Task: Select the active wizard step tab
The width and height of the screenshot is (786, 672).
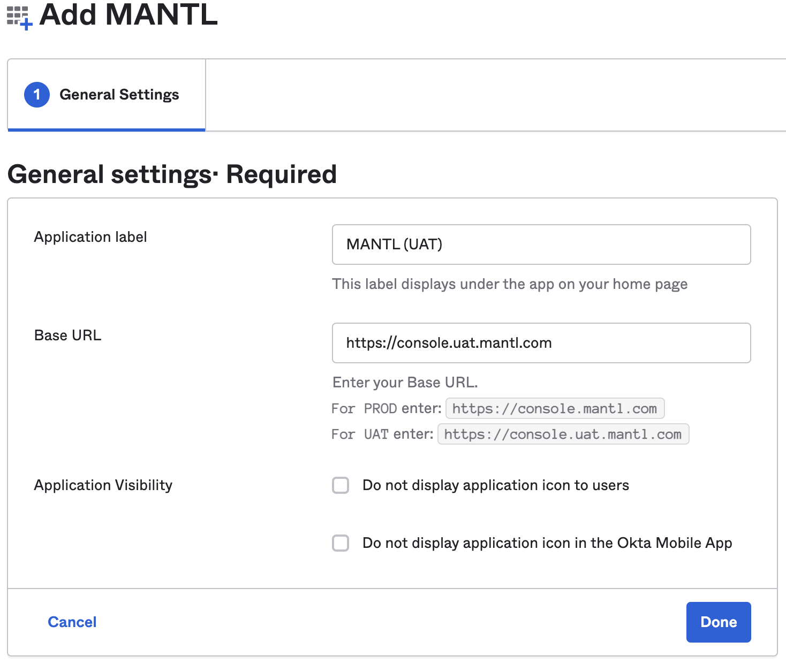Action: click(106, 94)
